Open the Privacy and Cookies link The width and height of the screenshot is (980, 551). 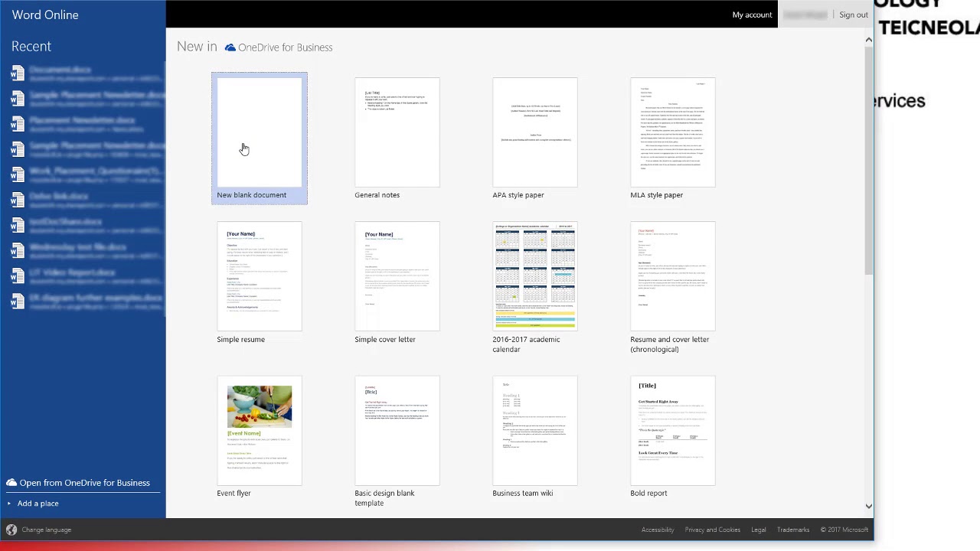(713, 530)
